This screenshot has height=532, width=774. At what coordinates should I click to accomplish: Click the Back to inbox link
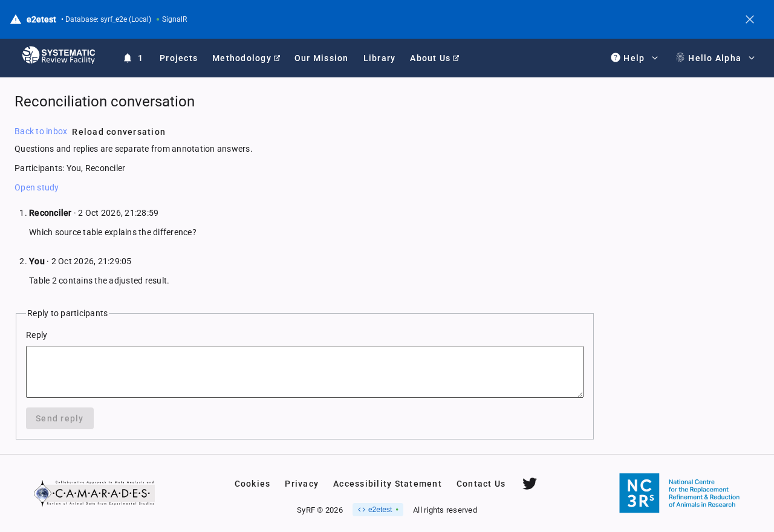point(41,131)
